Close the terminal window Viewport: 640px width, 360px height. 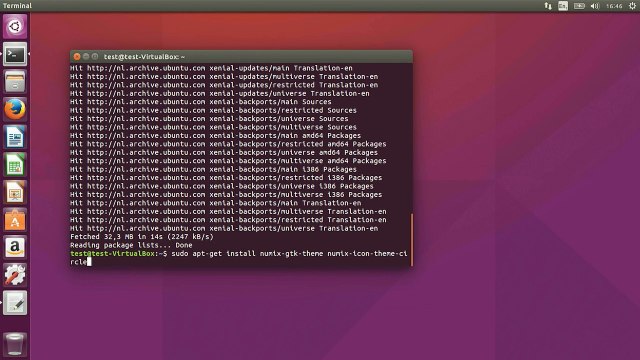point(77,56)
